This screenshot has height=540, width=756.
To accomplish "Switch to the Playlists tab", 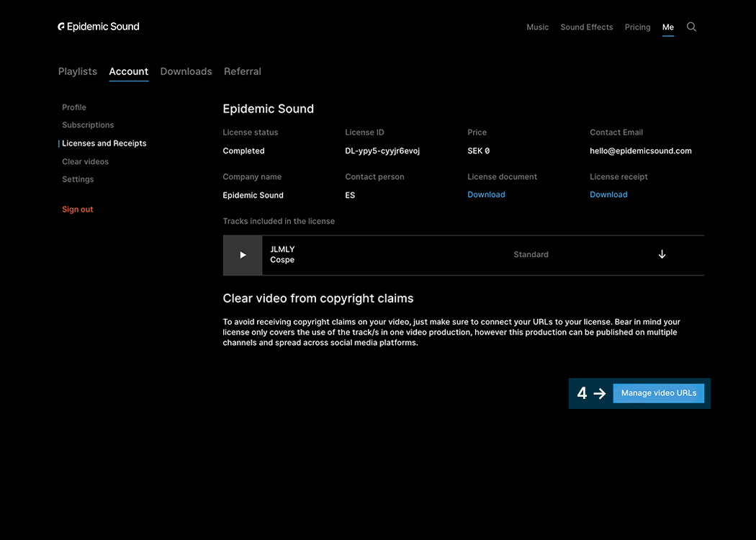I will [78, 71].
